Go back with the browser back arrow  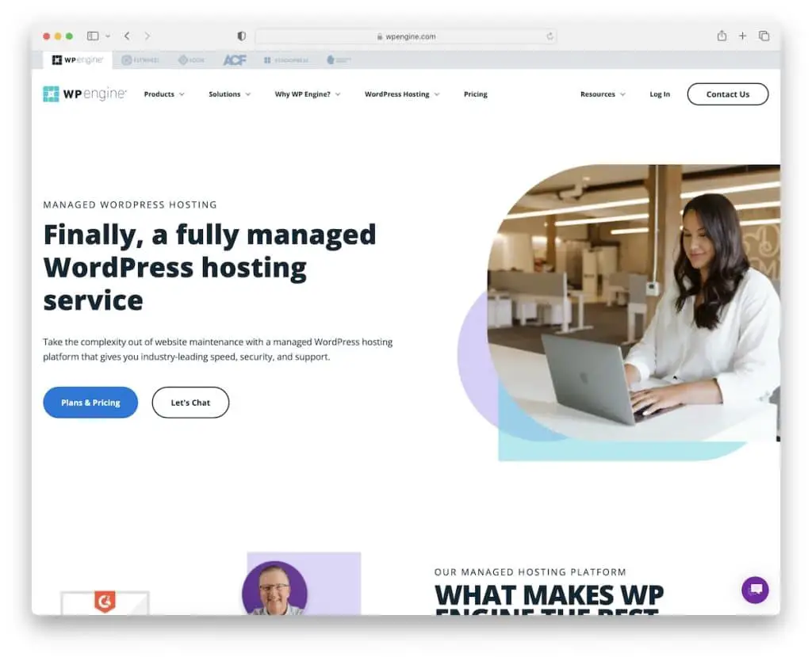click(127, 36)
